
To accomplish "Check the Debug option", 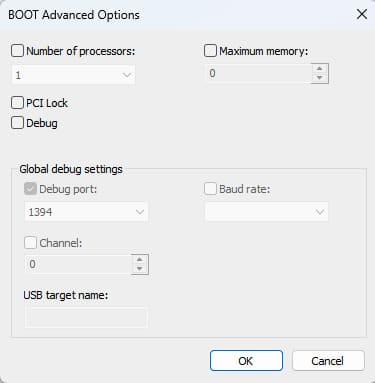I will (x=17, y=123).
